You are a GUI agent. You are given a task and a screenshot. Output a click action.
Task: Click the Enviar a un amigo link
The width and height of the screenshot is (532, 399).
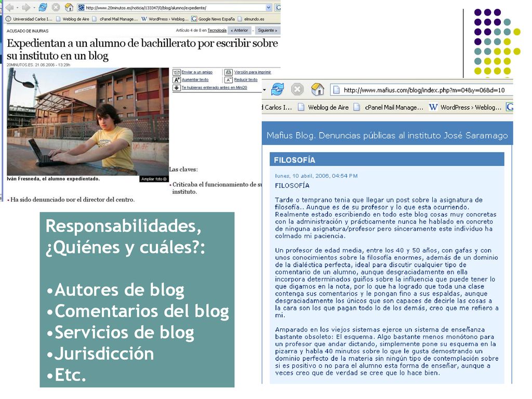197,72
